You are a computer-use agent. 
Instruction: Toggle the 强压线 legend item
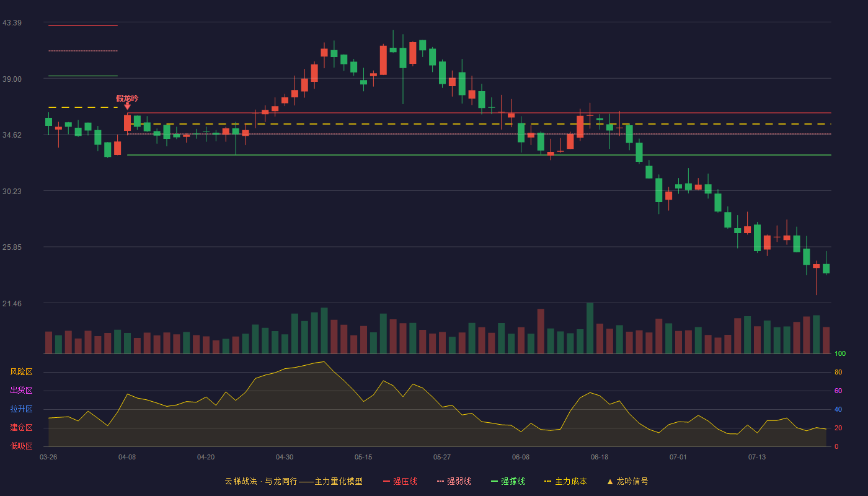[400, 481]
